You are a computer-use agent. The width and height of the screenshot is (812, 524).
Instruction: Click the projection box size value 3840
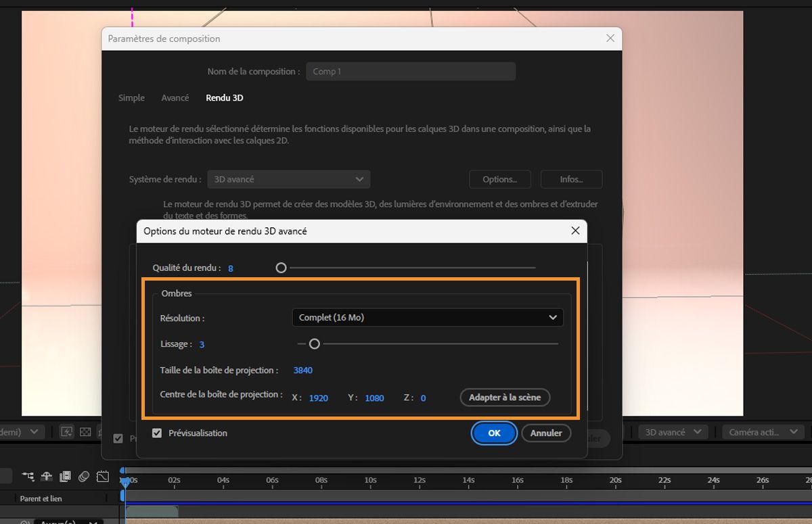click(303, 370)
